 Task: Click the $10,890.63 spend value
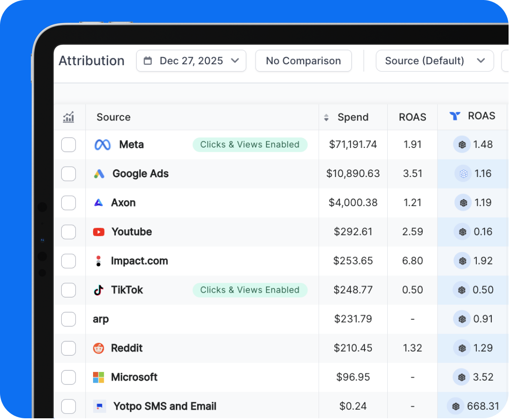(x=353, y=174)
